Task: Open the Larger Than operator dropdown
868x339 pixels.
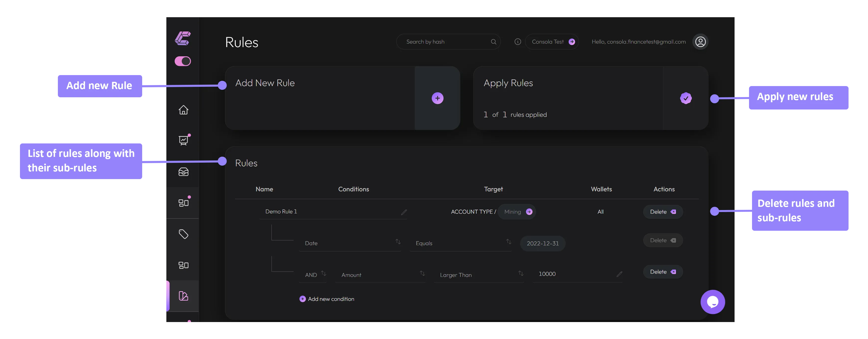Action: pos(478,275)
